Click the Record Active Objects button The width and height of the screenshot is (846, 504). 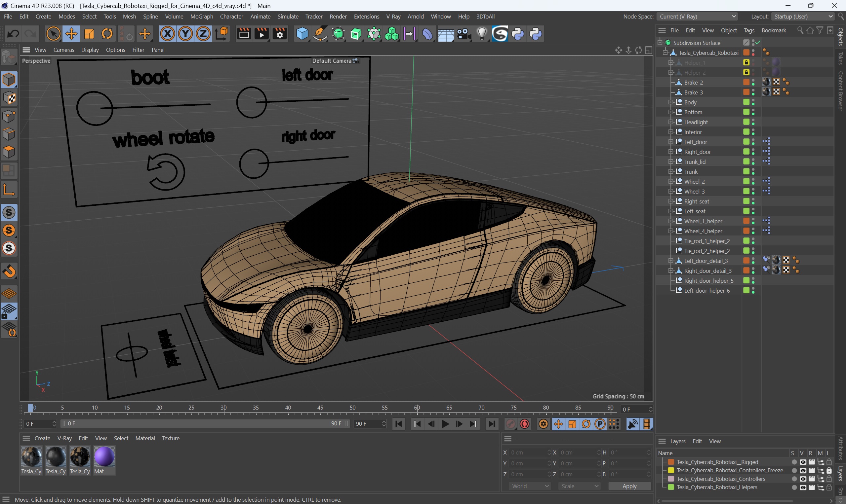click(x=510, y=424)
